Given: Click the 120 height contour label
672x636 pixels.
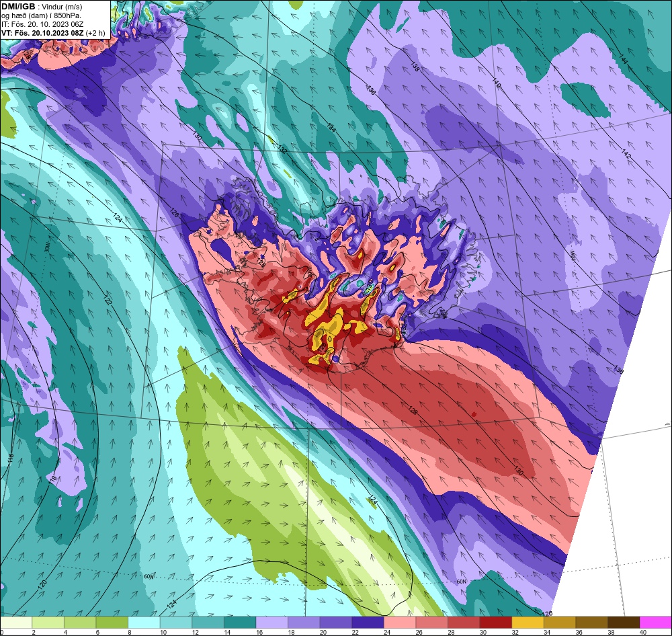Looking at the screenshot, I should point(42,584).
